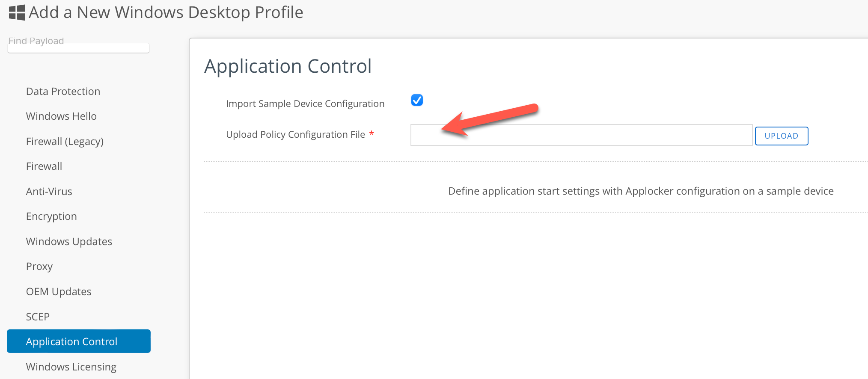Open the Encryption payload
This screenshot has width=868, height=379.
click(51, 216)
